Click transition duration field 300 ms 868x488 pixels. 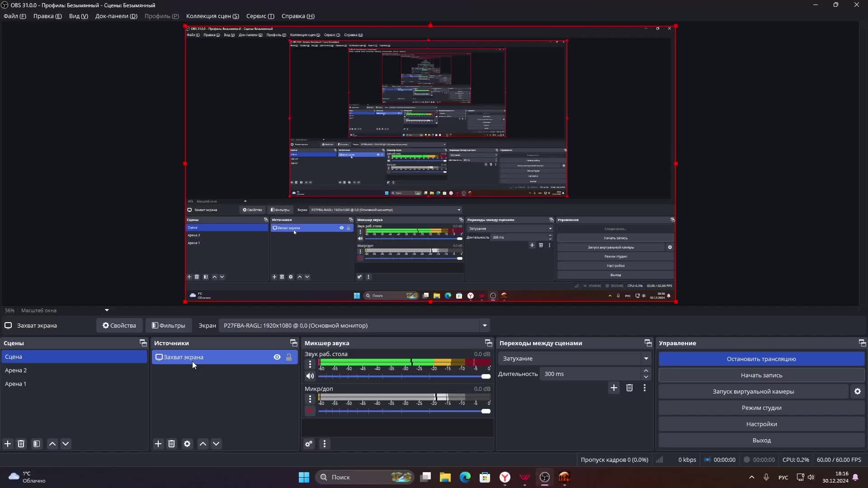(590, 374)
